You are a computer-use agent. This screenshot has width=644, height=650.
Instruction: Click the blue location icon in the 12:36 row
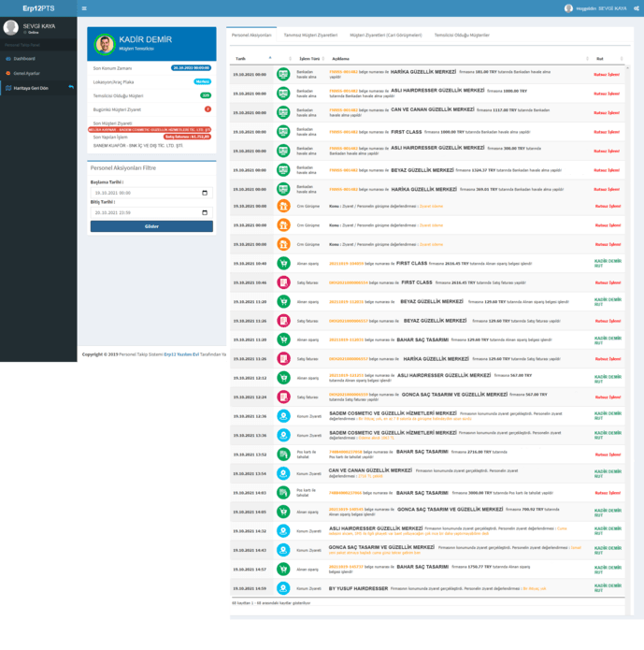tap(283, 416)
